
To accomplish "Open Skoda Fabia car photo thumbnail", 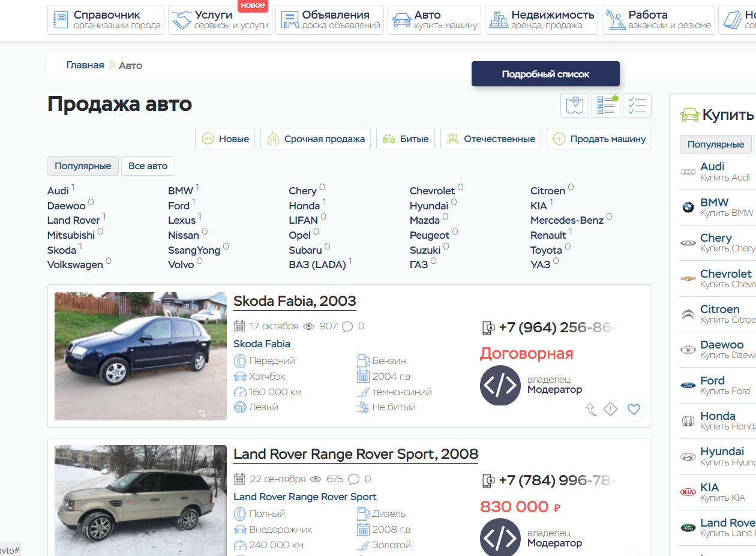I will tap(140, 356).
